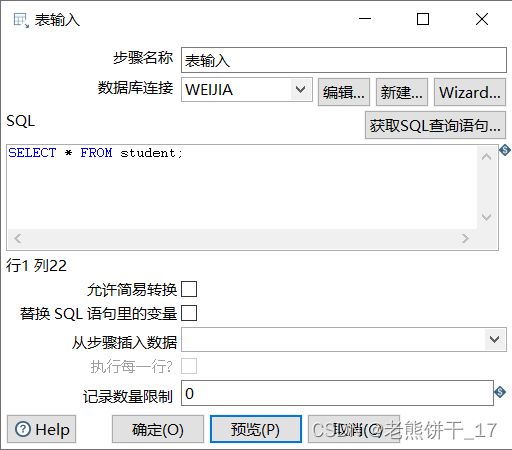The width and height of the screenshot is (512, 450).
Task: Click the 取消(C) cancel button
Action: coord(354,429)
